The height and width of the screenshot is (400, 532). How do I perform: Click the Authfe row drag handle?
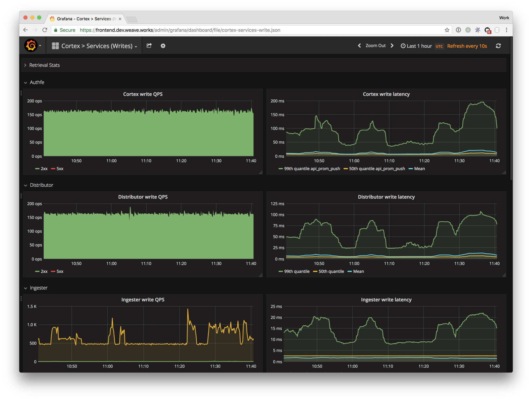coord(21,93)
